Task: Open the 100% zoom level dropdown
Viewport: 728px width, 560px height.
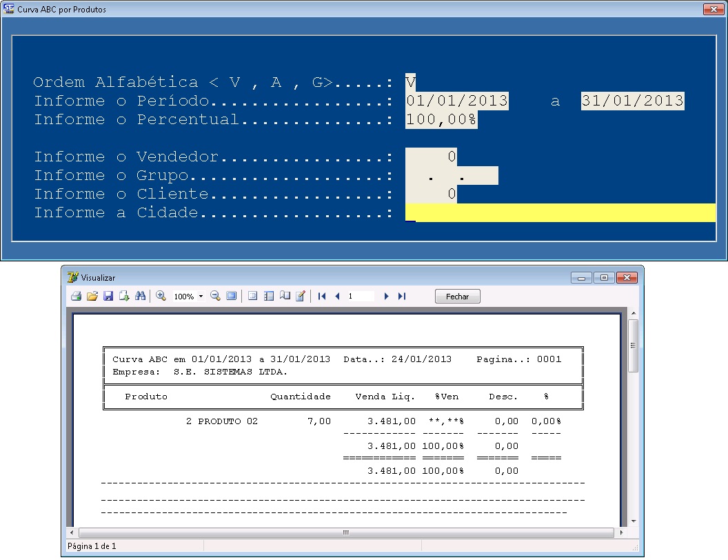Action: tap(201, 297)
